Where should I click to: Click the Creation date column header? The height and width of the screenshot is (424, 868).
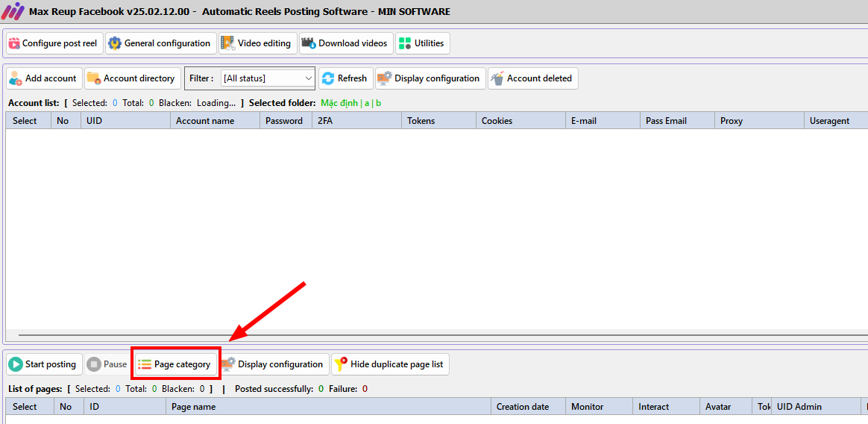(528, 407)
